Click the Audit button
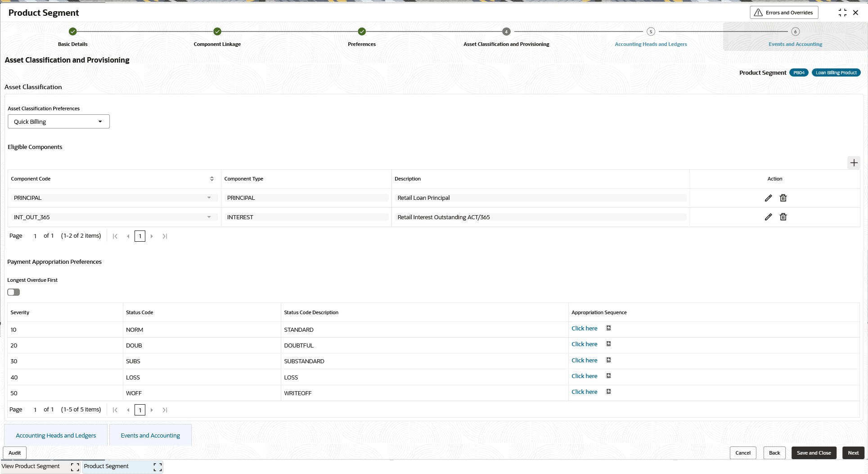The image size is (868, 474). coord(15,453)
